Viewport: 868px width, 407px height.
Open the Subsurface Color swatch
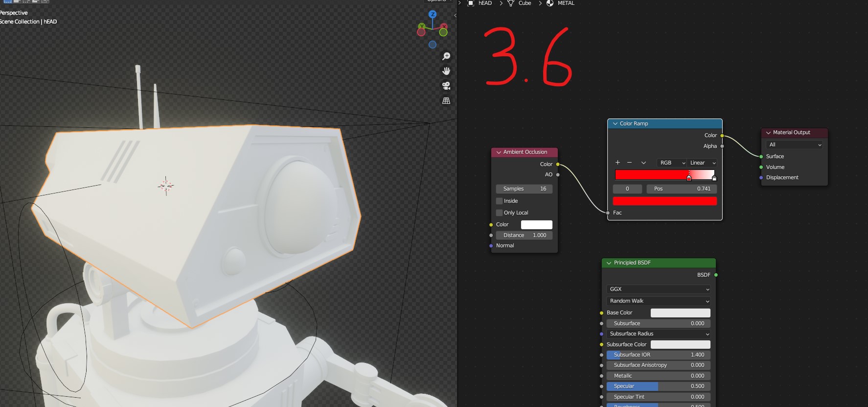pyautogui.click(x=680, y=344)
